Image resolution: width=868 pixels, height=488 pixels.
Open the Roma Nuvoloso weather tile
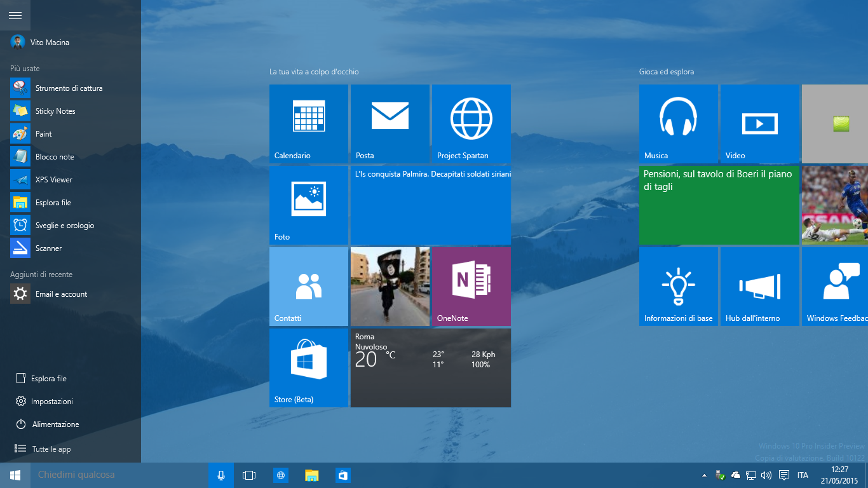pyautogui.click(x=431, y=368)
